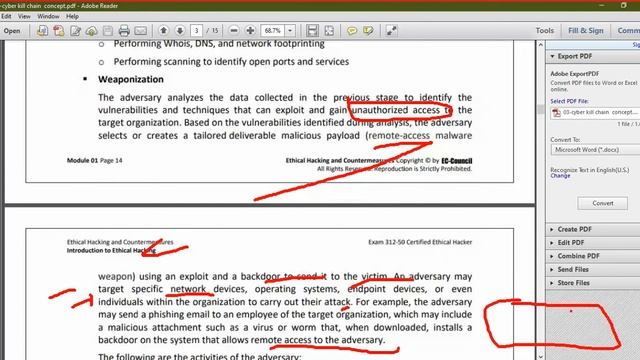Click the Weaponization heading in the document
The image size is (640, 360).
131,79
